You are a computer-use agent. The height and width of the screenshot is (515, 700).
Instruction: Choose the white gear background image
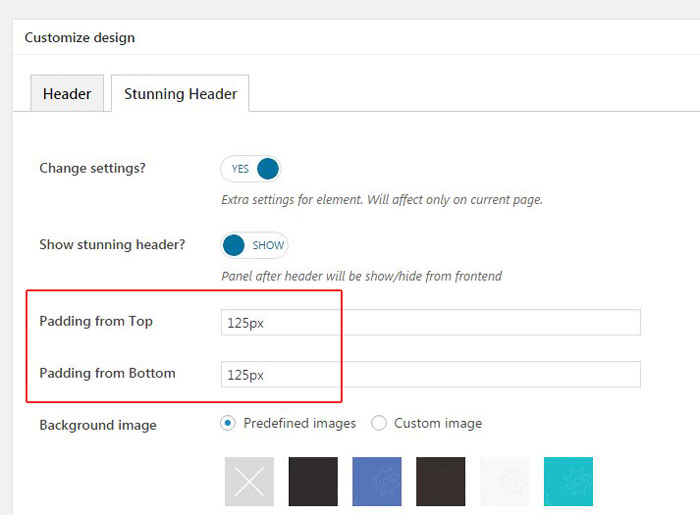(505, 482)
